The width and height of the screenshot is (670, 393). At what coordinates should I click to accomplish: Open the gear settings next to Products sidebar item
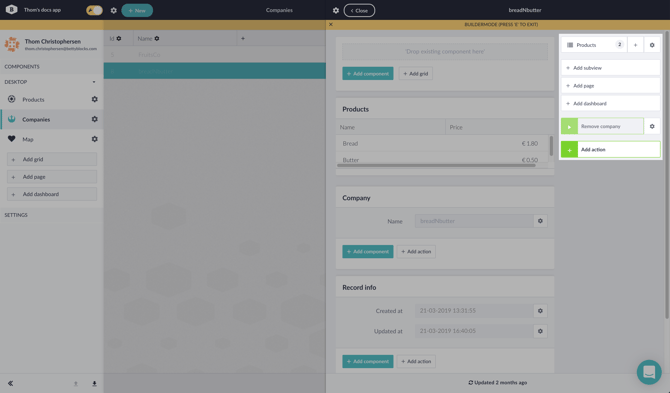pyautogui.click(x=94, y=99)
